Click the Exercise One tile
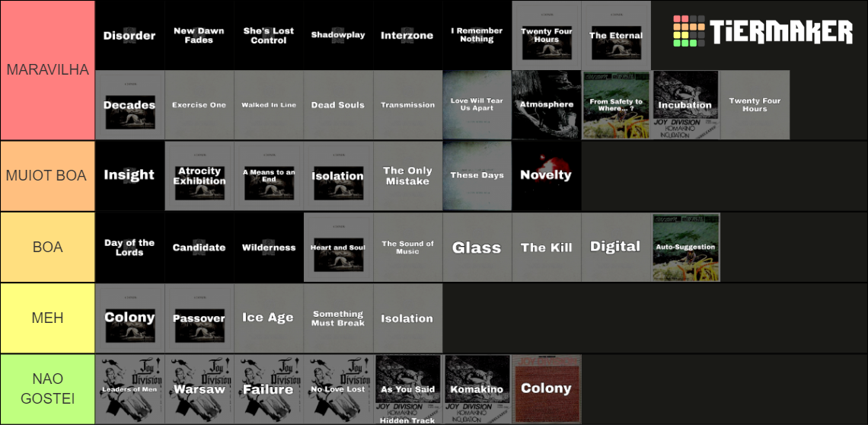 coord(199,104)
